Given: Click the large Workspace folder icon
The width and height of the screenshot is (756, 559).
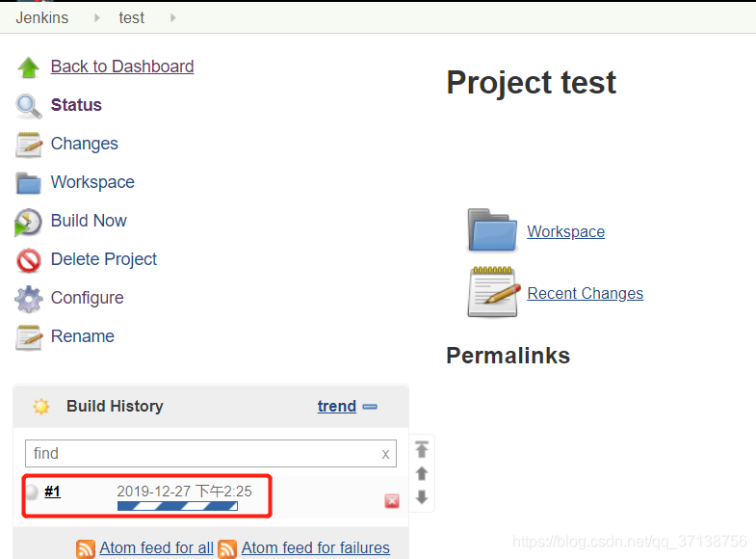Looking at the screenshot, I should pyautogui.click(x=492, y=229).
